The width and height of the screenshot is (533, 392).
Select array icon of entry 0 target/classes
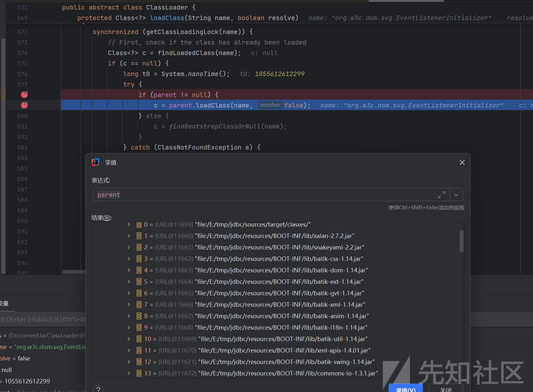[x=139, y=224]
